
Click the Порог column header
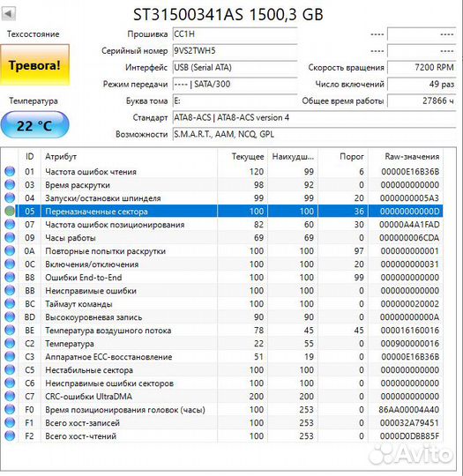343,157
